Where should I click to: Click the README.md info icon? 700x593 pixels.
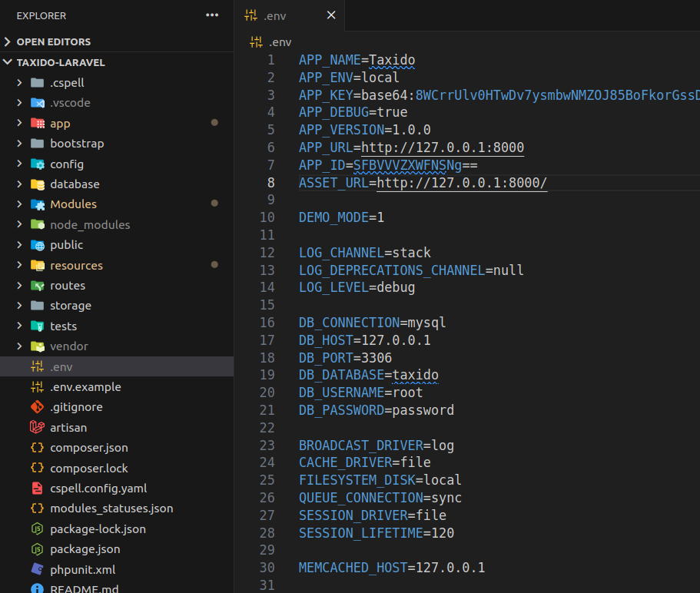tap(37, 588)
